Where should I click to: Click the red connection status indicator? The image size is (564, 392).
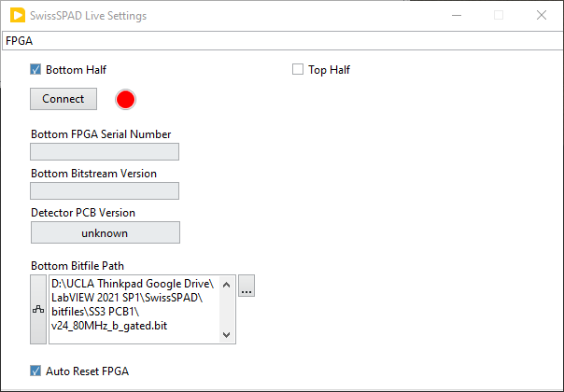click(125, 100)
